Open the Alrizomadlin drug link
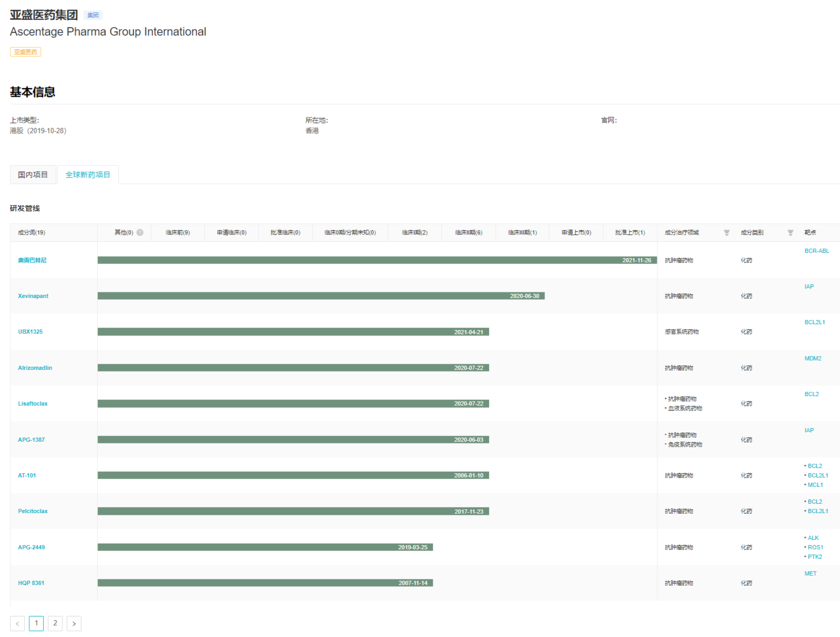840x637 pixels. point(35,368)
